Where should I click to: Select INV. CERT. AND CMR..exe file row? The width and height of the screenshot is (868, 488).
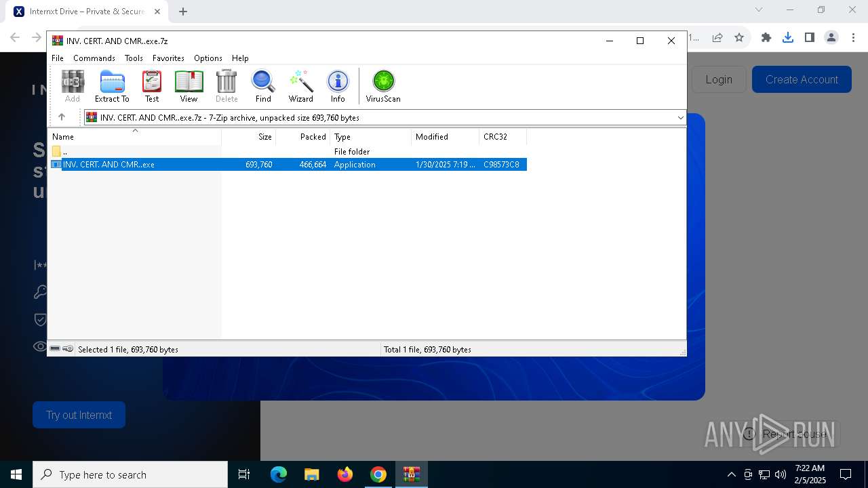point(288,165)
